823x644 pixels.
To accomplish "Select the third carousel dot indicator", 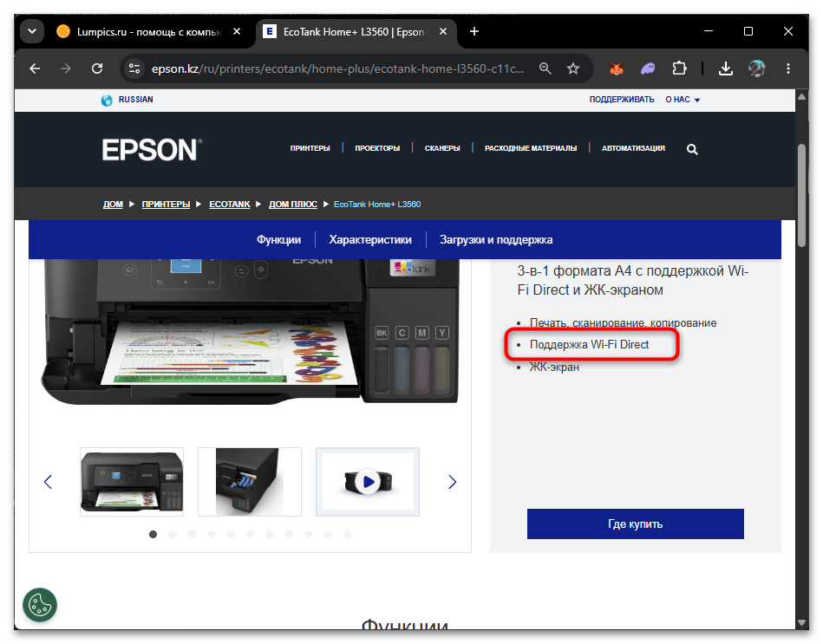I will click(x=193, y=534).
